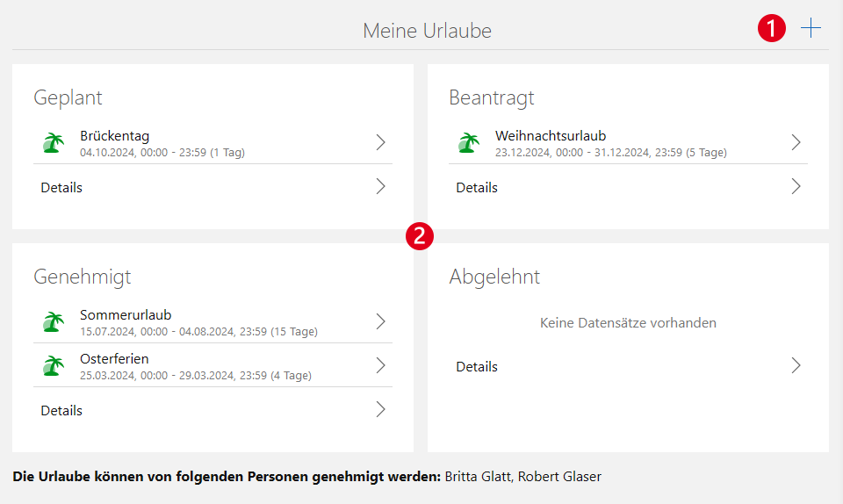
Task: Click palm tree icon next to Brückentag
Action: [54, 143]
